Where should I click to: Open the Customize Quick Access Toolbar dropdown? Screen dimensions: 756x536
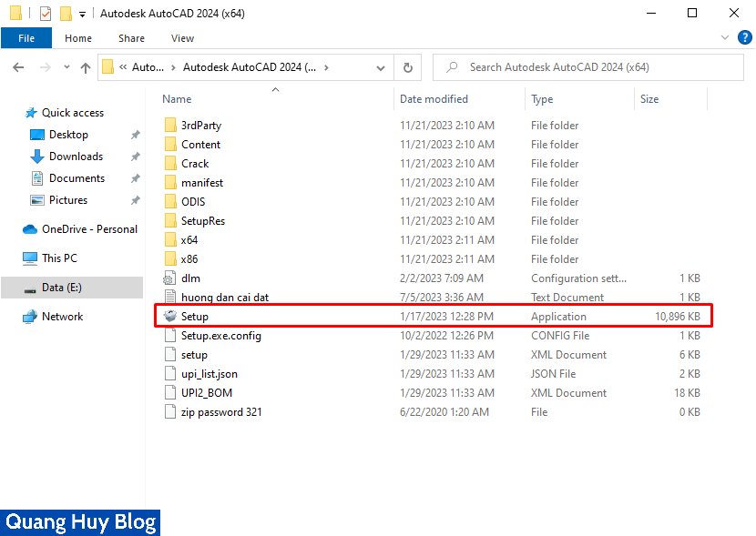(x=82, y=15)
